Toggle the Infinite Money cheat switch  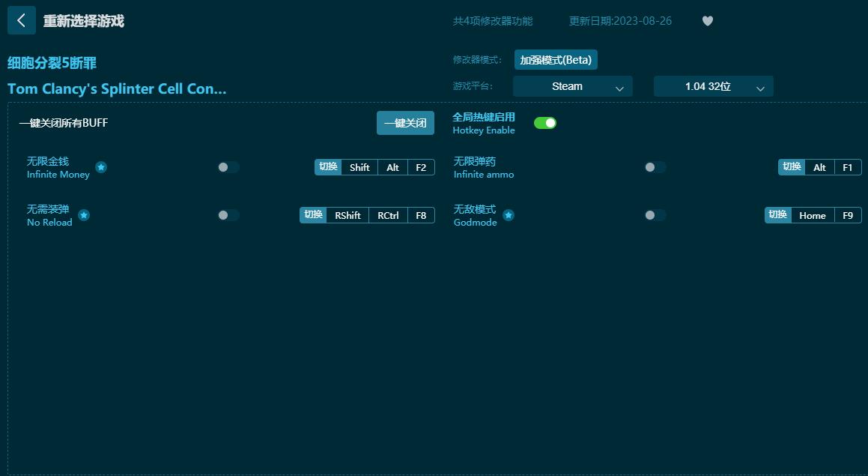pyautogui.click(x=228, y=167)
